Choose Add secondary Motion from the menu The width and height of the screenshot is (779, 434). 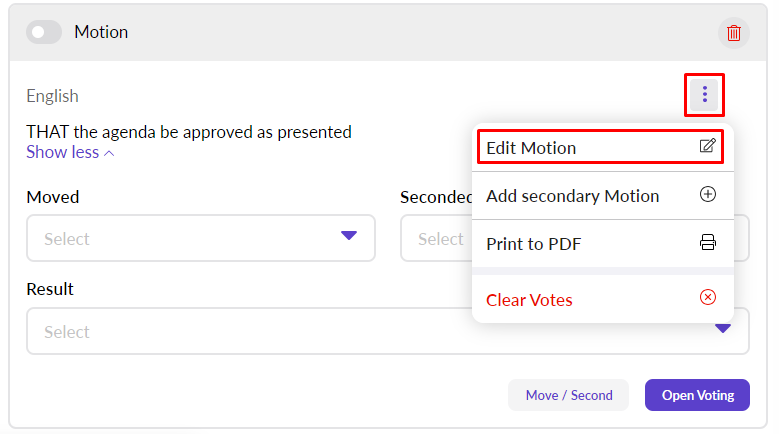573,196
